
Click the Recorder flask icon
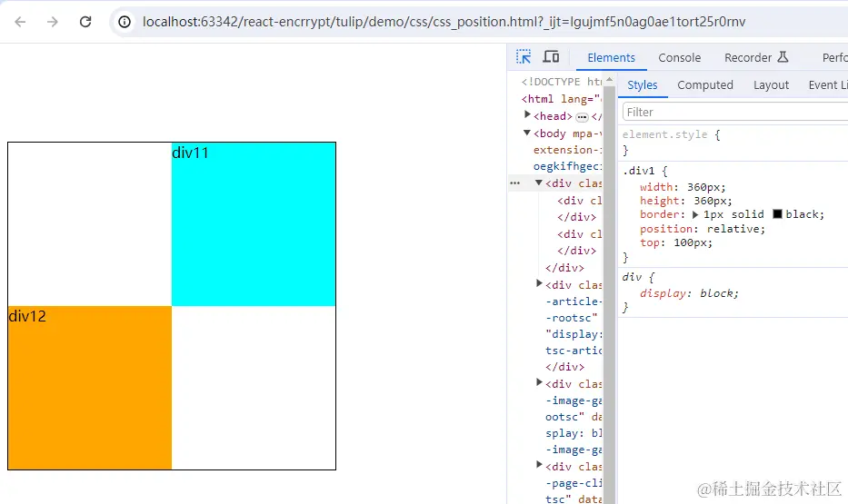(783, 56)
